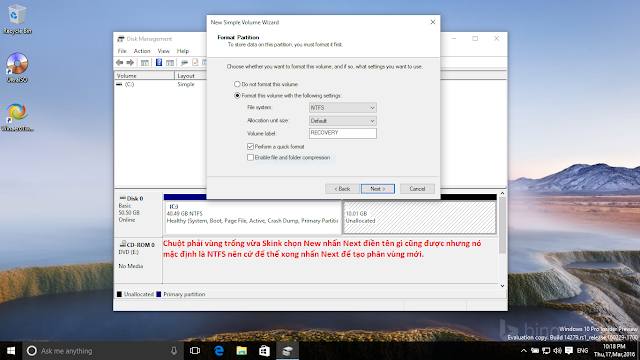Open the Recycle Bin desktop icon
This screenshot has height=360, width=640.
tap(17, 19)
